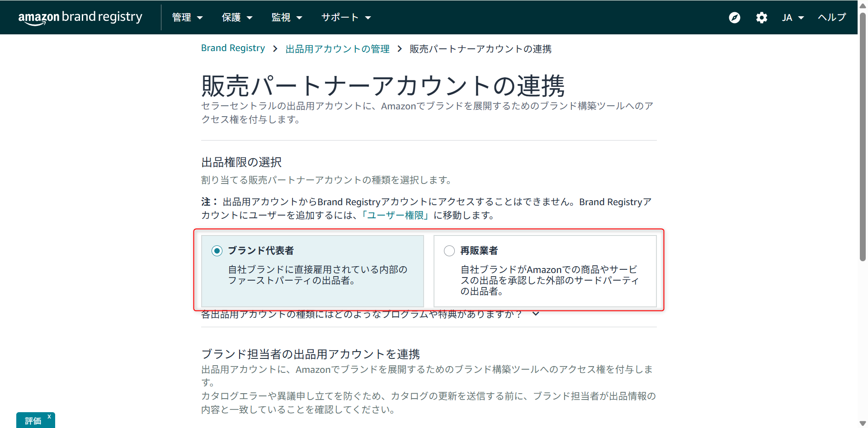868x428 pixels.
Task: Click the page vertical scrollbar thumb
Action: (x=863, y=137)
